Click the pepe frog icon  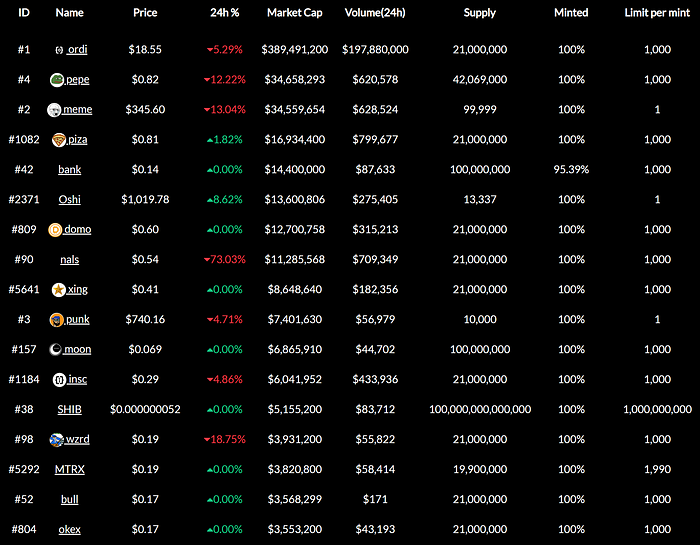[57, 79]
